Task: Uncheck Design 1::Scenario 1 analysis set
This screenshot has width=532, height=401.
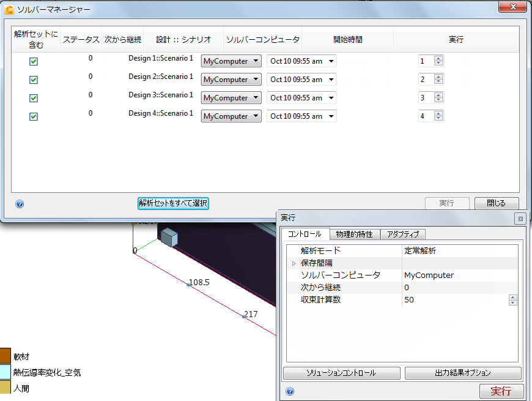Action: pos(34,61)
